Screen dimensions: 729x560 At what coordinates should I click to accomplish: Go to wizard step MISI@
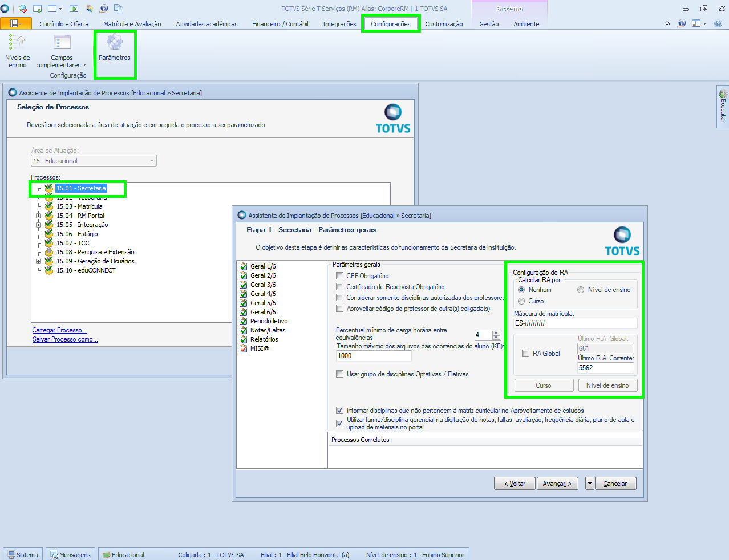click(x=260, y=348)
